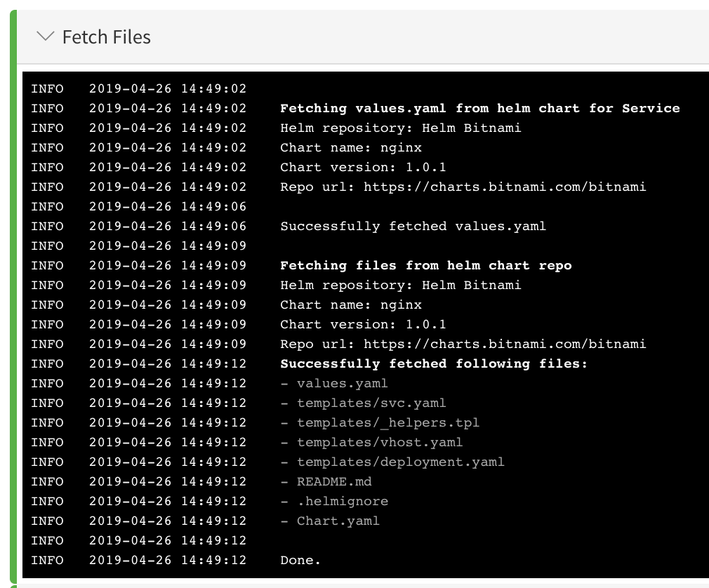Click the README.md file entry

(x=326, y=482)
